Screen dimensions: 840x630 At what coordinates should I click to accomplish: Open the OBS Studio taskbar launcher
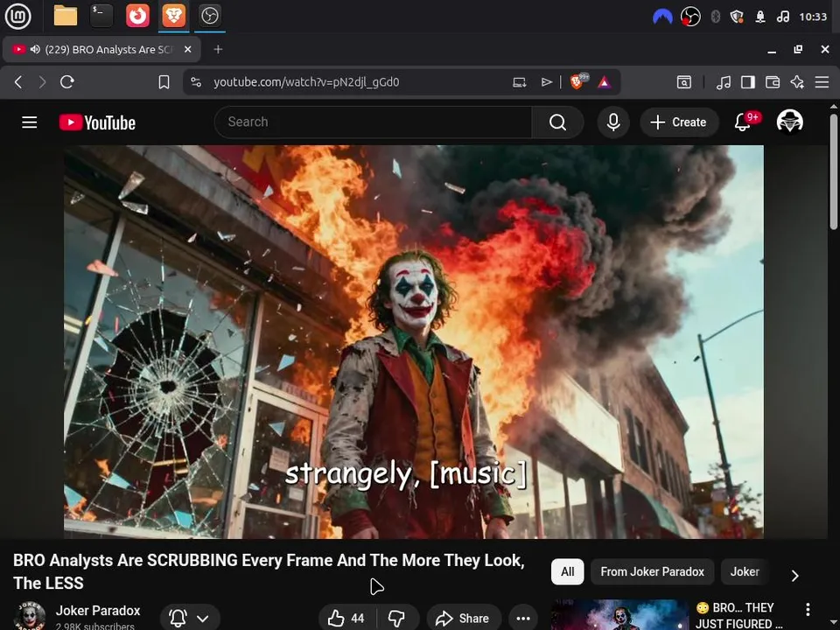click(x=209, y=16)
